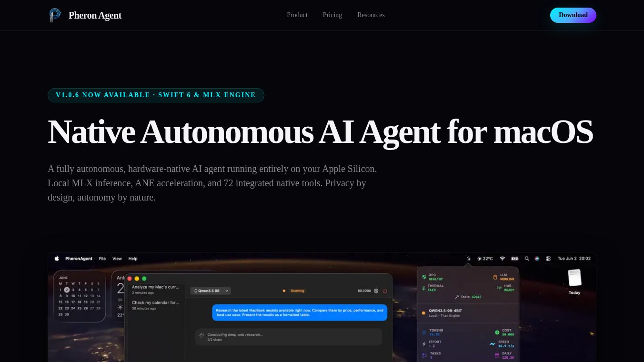
Task: Open settings gear icon in chat window
Action: (x=376, y=291)
